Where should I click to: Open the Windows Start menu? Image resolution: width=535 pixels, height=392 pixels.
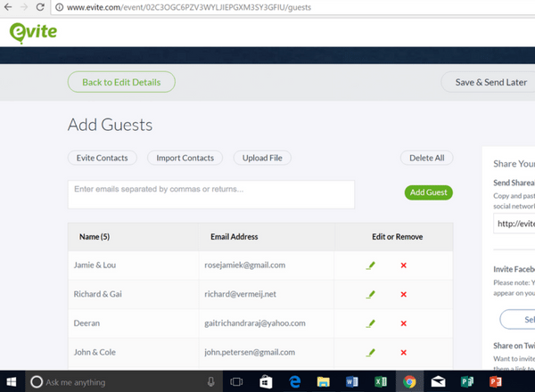12,382
